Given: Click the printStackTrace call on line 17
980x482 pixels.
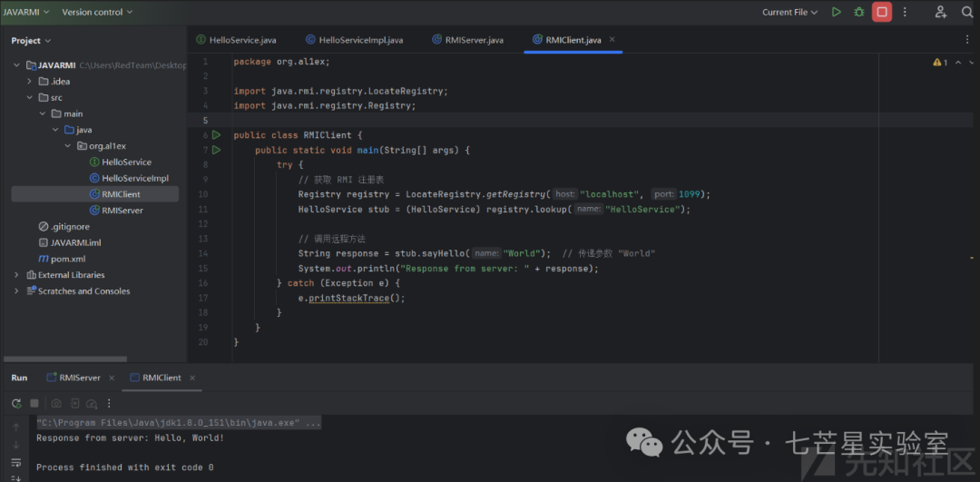Looking at the screenshot, I should (x=348, y=298).
